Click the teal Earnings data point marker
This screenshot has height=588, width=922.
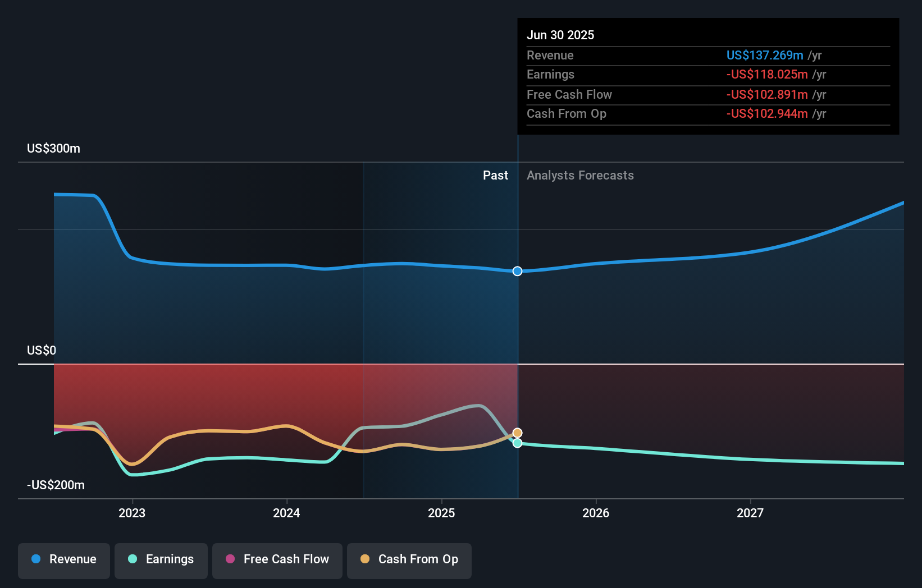pos(517,443)
